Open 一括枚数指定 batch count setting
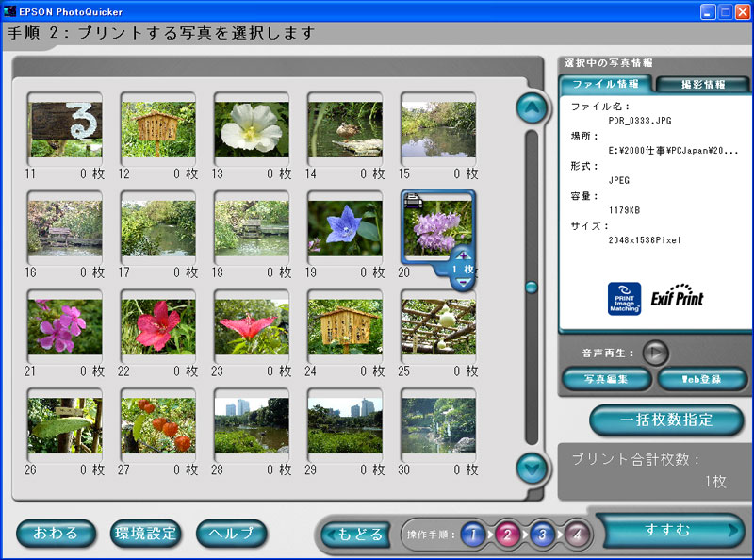This screenshot has width=754, height=560. [666, 420]
